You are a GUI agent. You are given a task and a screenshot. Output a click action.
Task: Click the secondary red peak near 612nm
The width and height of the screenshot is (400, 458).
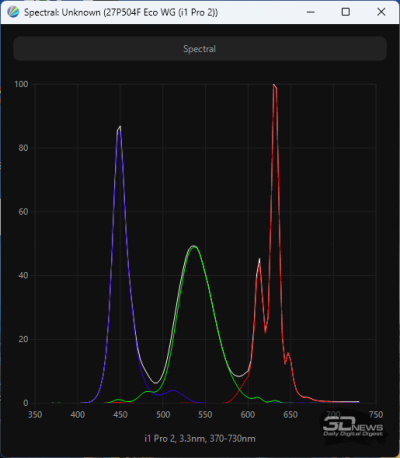(259, 260)
